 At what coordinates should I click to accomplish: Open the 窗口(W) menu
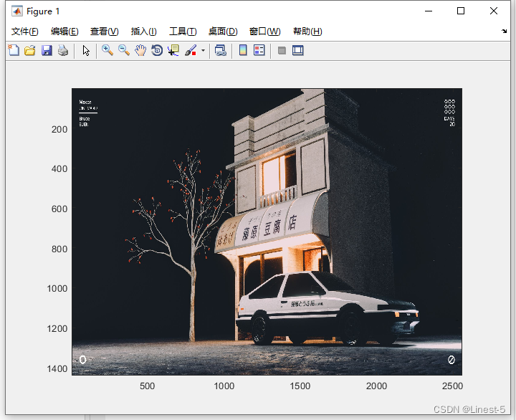point(264,32)
